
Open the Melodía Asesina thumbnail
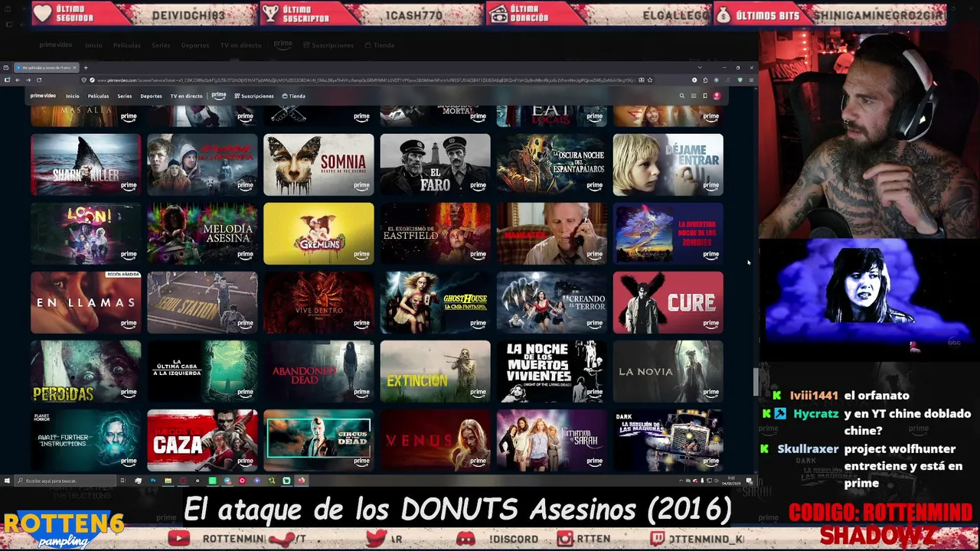pos(202,233)
